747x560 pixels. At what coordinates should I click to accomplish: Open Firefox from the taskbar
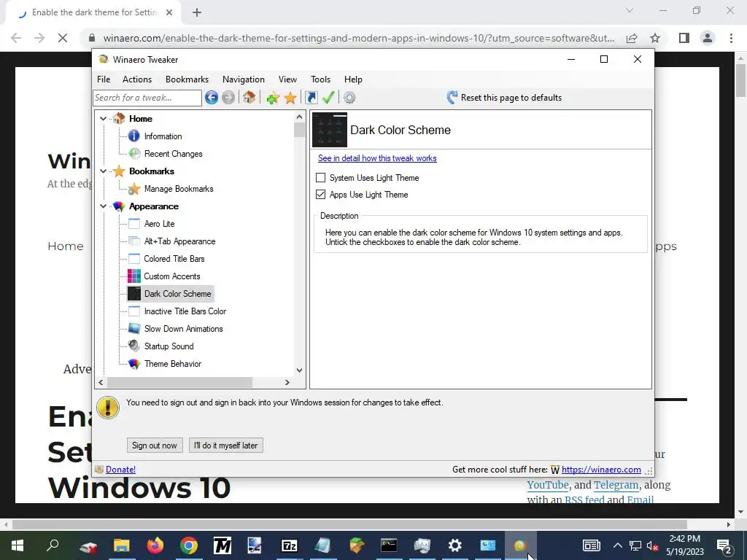(155, 545)
